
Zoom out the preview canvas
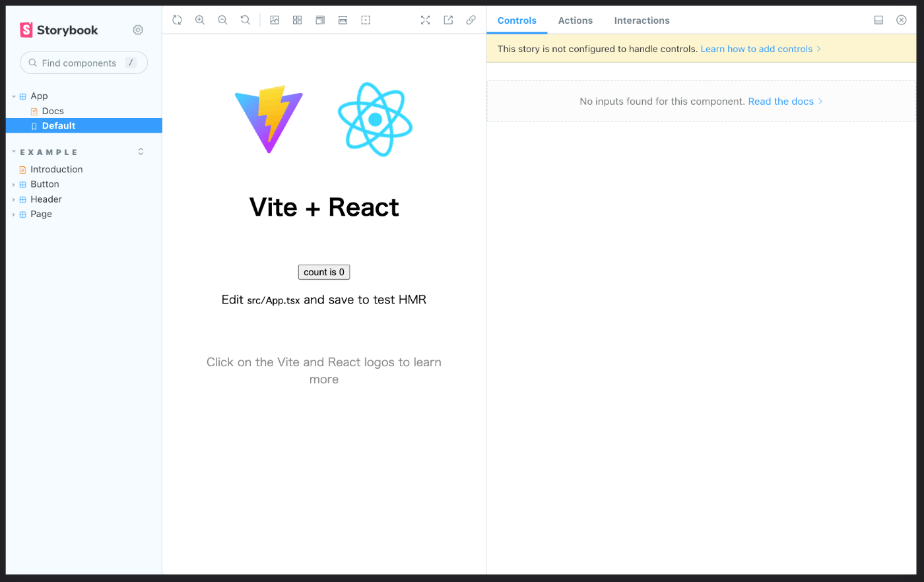[x=222, y=20]
